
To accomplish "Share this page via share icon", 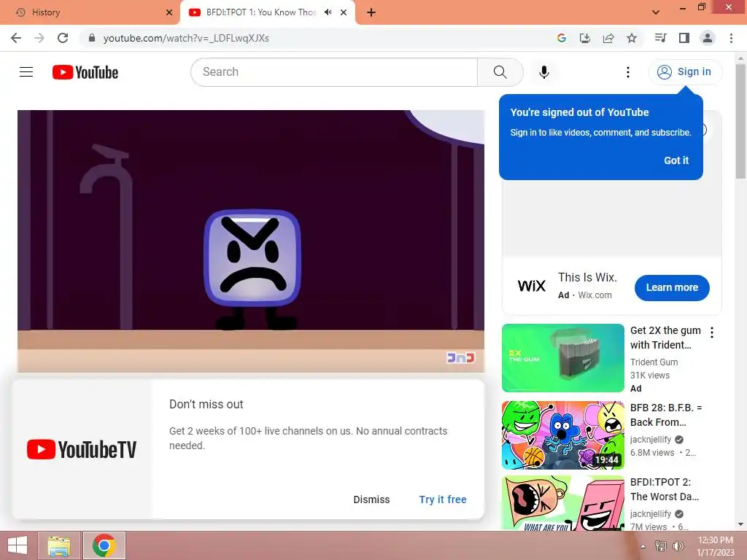I will pos(608,38).
